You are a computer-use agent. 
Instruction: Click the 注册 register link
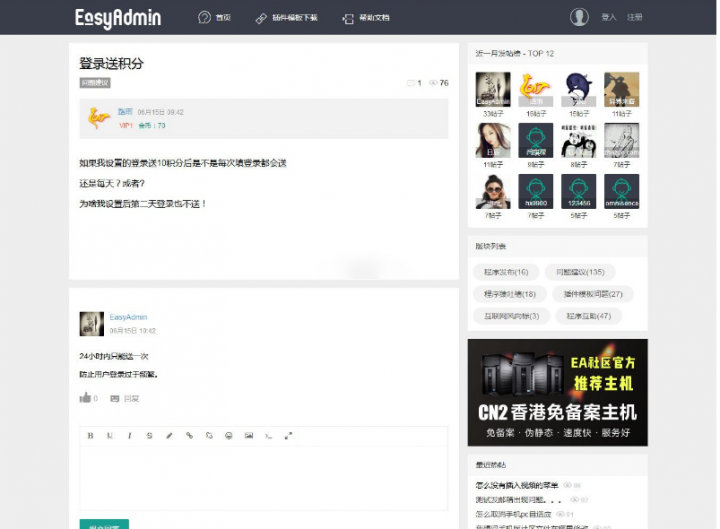pyautogui.click(x=635, y=17)
